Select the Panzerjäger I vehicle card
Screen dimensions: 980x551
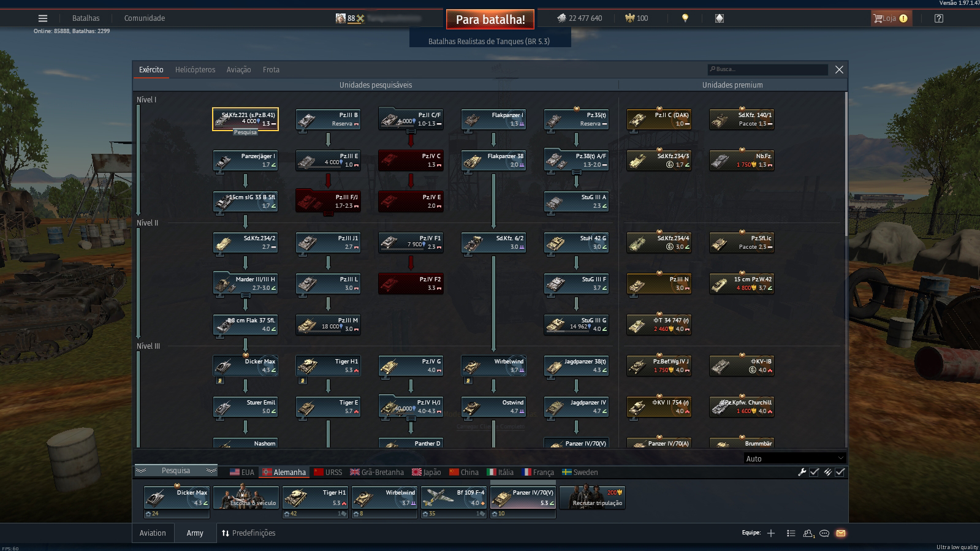(x=245, y=161)
